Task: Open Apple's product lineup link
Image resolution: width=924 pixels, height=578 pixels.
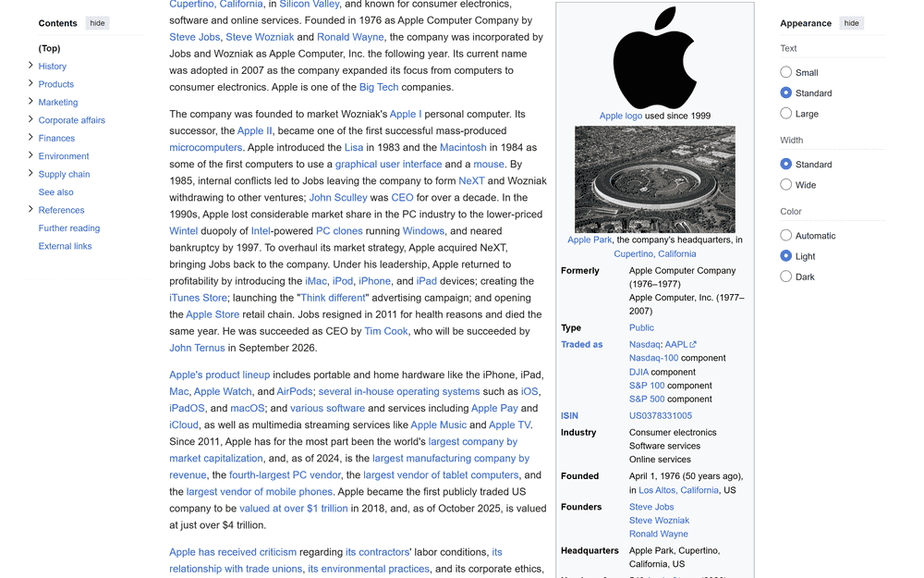Action: 219,375
